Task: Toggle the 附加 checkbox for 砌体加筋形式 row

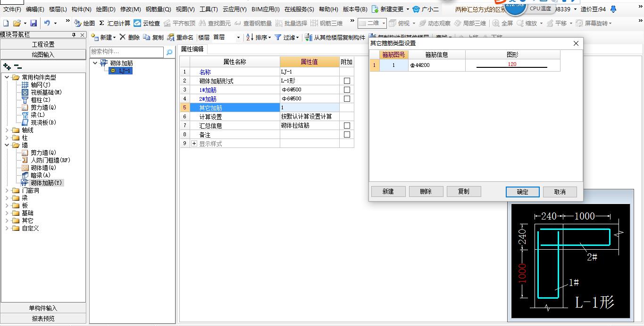Action: tap(347, 81)
